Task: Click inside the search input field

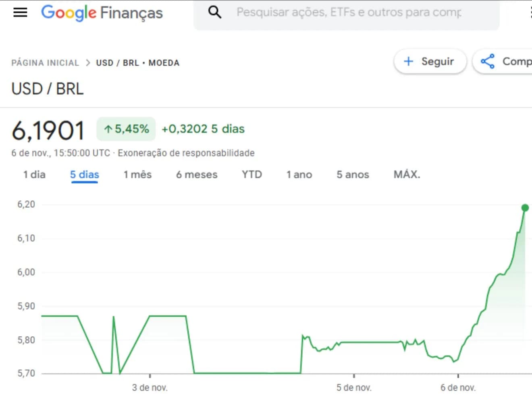Action: coord(347,12)
